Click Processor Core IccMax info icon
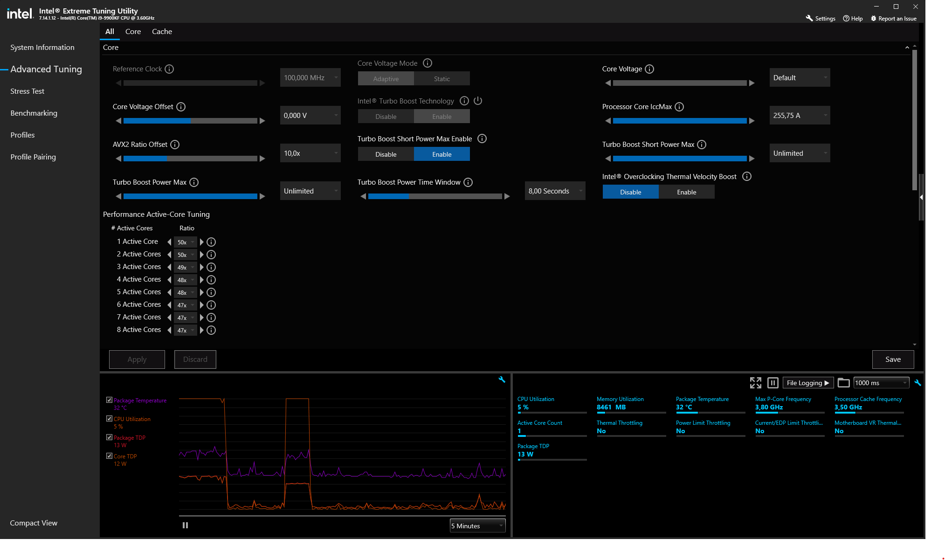945x560 pixels. tap(679, 107)
